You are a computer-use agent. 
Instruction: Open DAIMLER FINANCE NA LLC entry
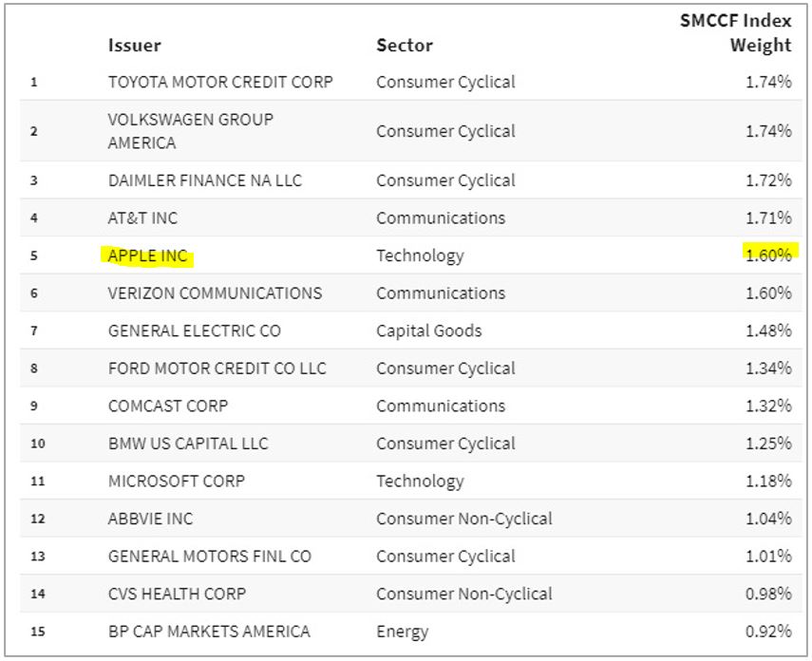[x=205, y=180]
